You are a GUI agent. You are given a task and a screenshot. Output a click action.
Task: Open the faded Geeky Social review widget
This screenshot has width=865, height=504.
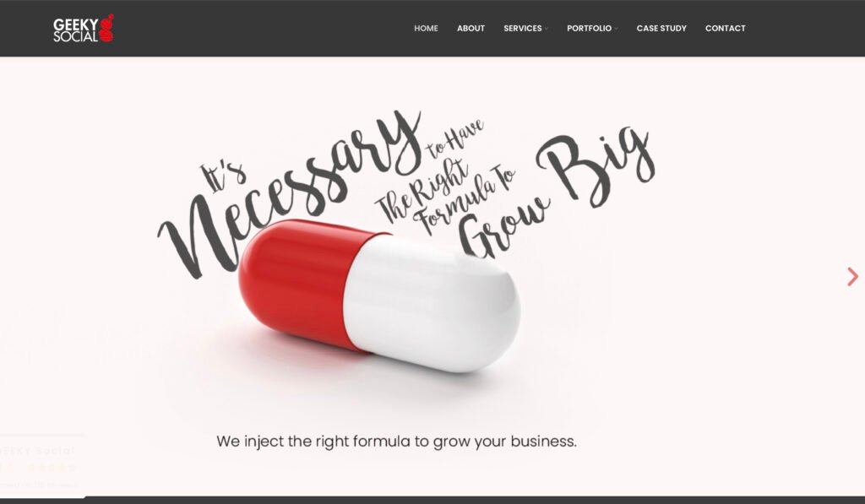pos(41,466)
